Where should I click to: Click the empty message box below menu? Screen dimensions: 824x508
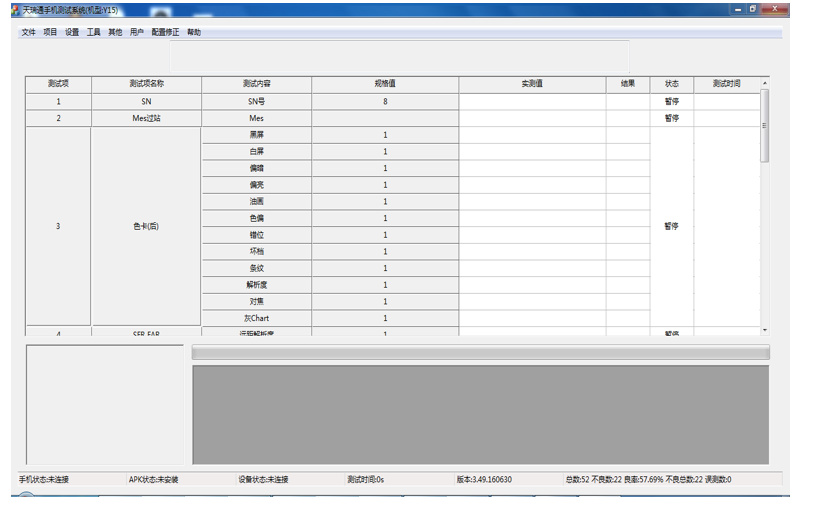pyautogui.click(x=399, y=56)
